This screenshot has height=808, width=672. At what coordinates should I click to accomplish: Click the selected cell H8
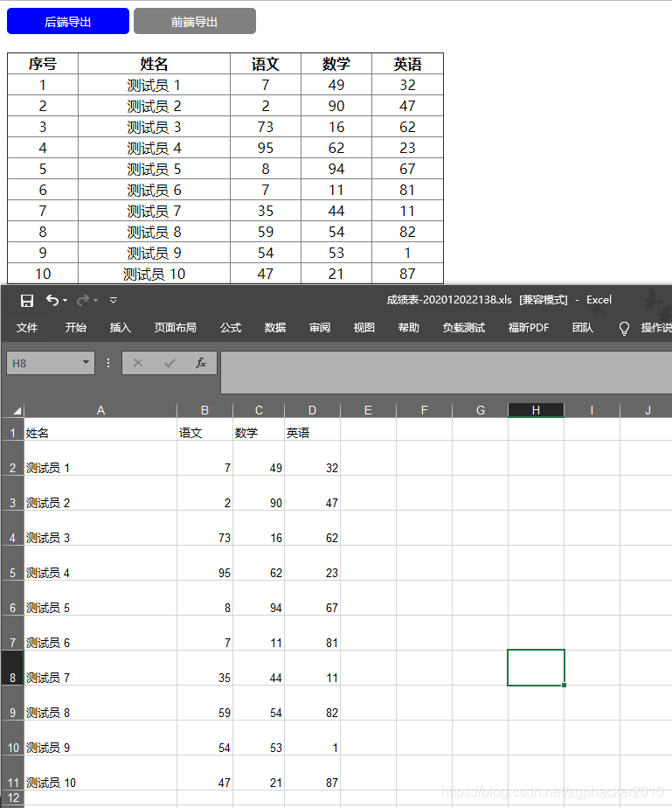pyautogui.click(x=536, y=668)
